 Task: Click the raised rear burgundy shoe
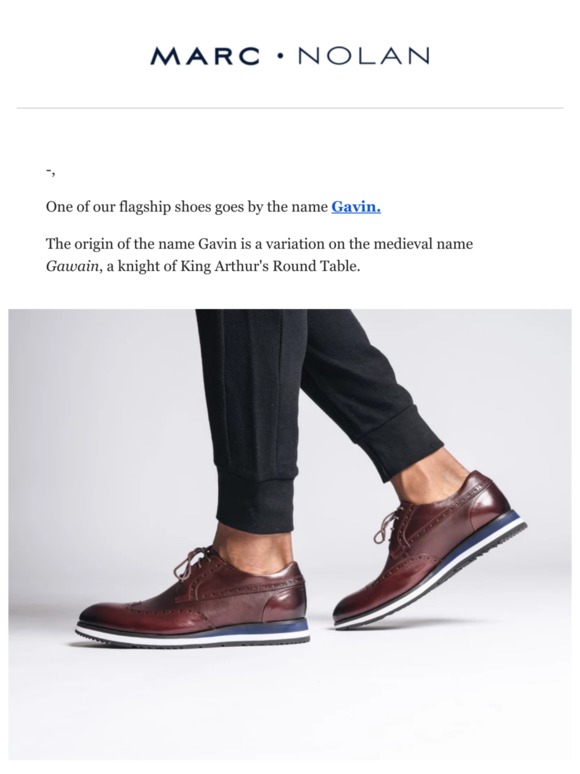(x=429, y=548)
